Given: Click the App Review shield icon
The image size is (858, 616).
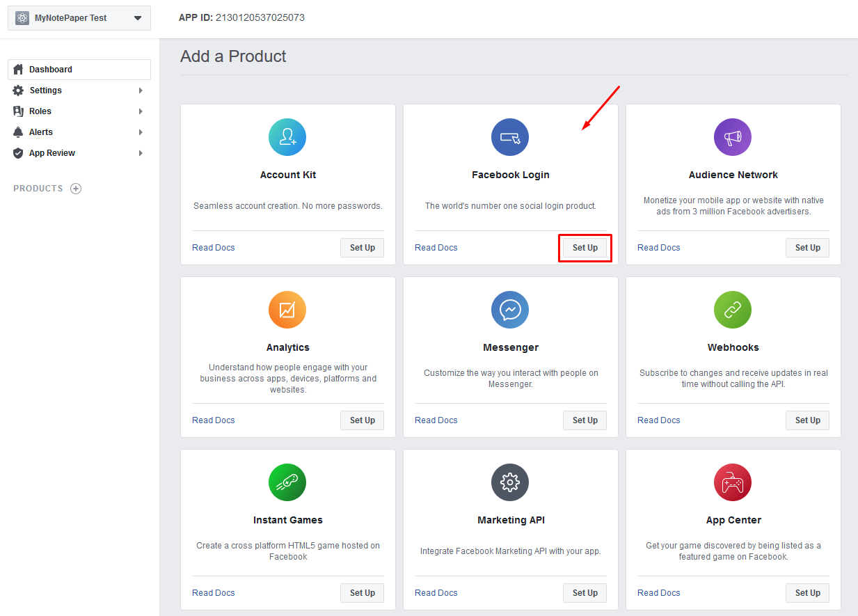Looking at the screenshot, I should pyautogui.click(x=19, y=153).
